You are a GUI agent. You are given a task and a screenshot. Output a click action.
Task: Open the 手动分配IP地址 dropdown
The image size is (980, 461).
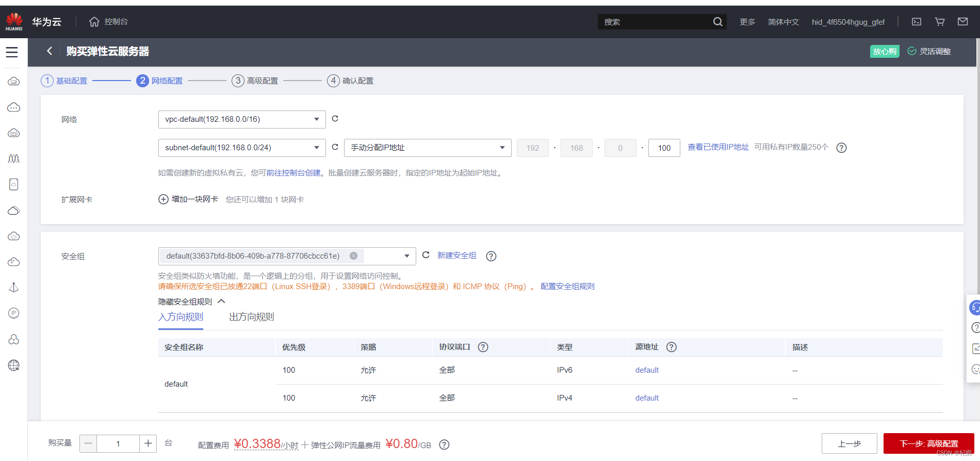pyautogui.click(x=428, y=148)
